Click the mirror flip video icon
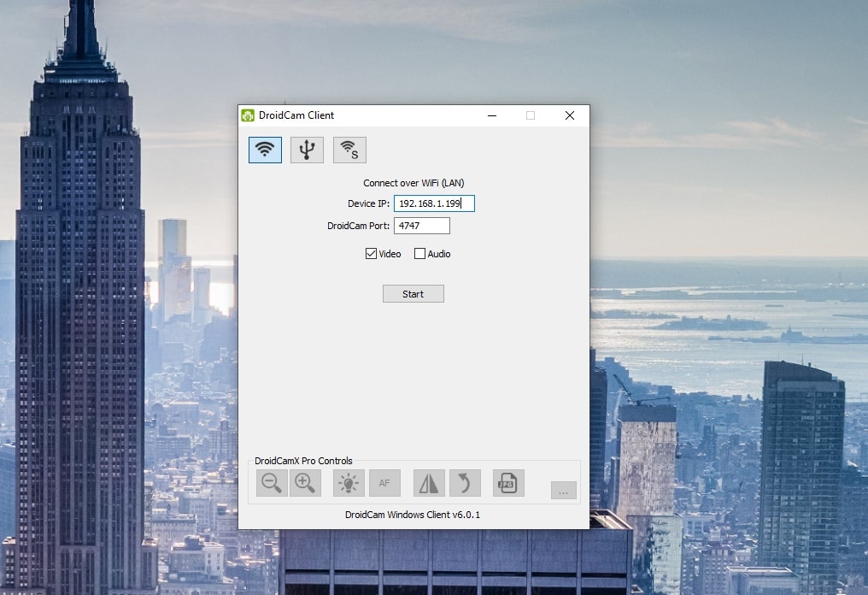 pyautogui.click(x=429, y=483)
